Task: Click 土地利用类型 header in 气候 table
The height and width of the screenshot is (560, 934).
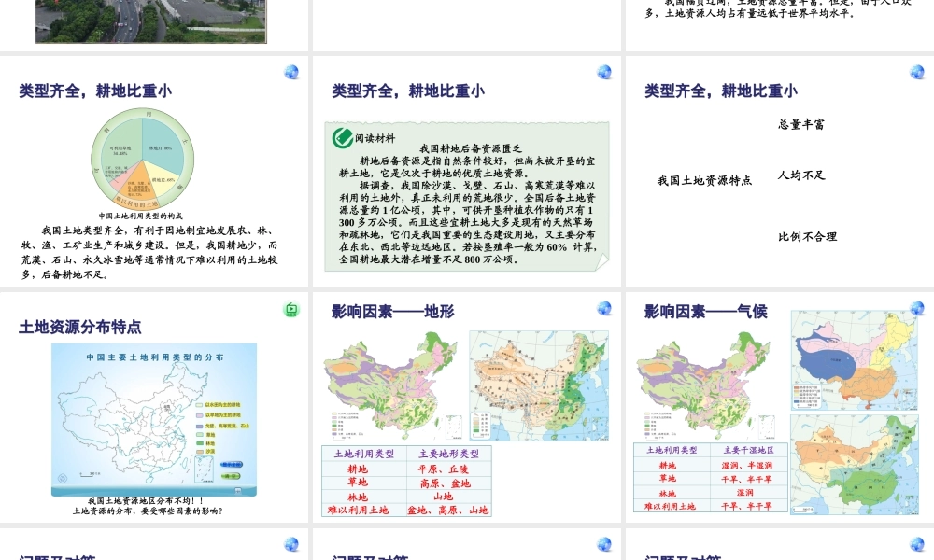Action: [672, 451]
